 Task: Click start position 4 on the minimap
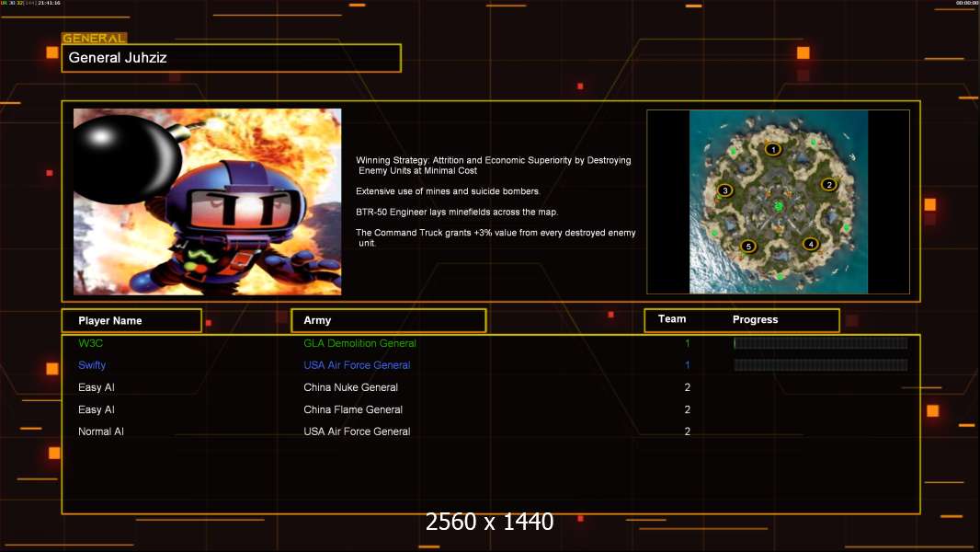811,244
